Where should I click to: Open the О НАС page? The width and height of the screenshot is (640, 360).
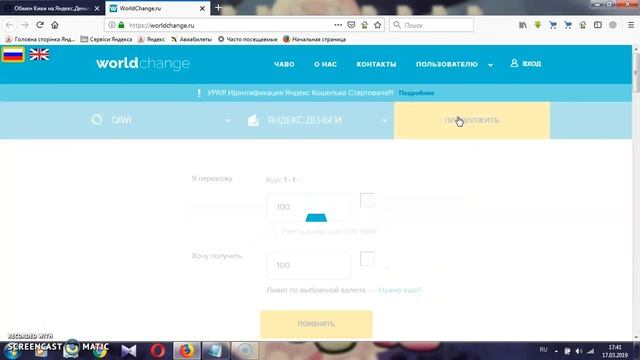click(x=325, y=64)
